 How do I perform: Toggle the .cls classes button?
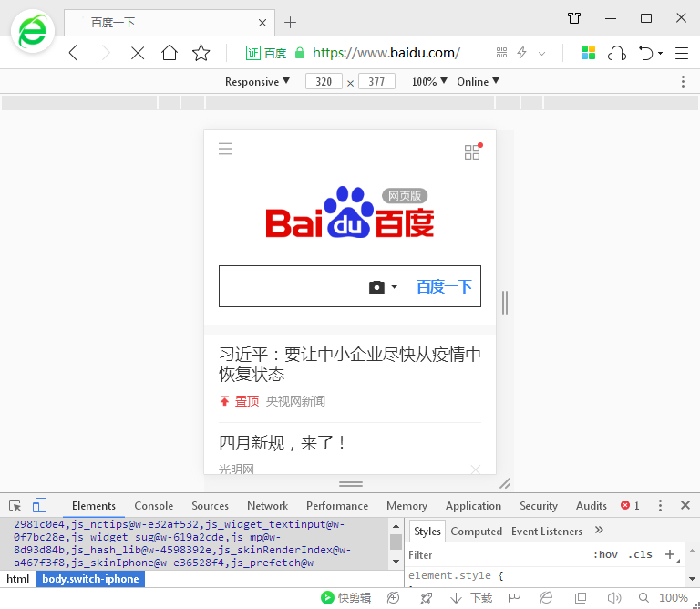click(640, 554)
